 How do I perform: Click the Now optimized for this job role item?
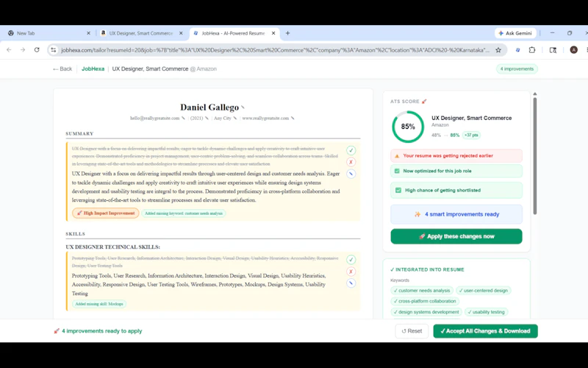coord(456,171)
